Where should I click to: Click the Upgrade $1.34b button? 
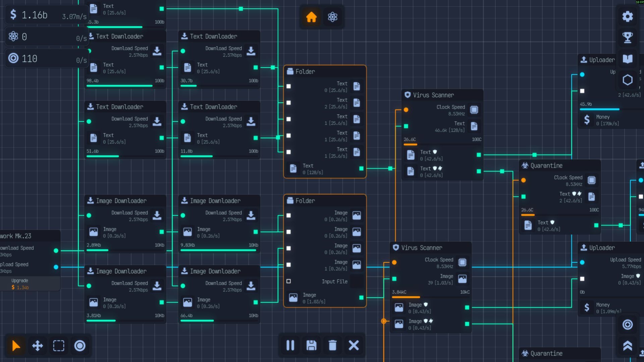pos(20,284)
